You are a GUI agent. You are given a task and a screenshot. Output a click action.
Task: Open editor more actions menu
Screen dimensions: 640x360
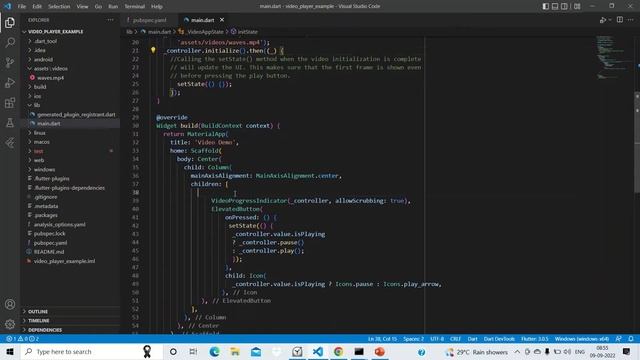click(x=631, y=20)
